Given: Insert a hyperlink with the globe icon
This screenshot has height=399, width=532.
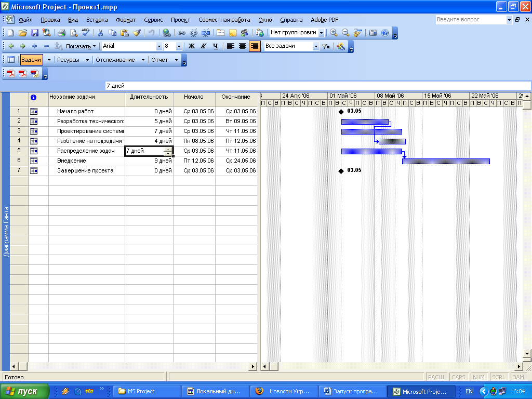Looking at the screenshot, I should (x=166, y=33).
